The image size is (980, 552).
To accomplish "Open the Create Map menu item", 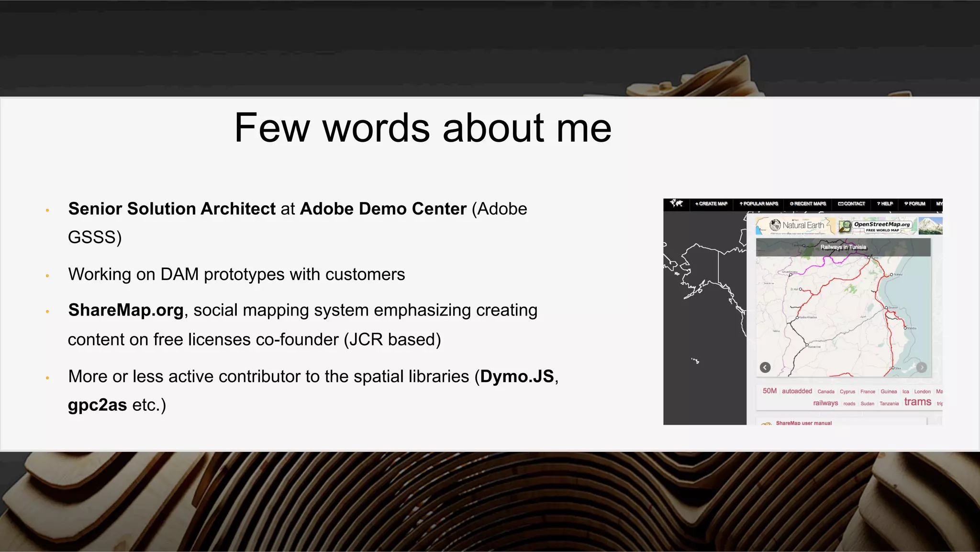I will click(x=711, y=204).
